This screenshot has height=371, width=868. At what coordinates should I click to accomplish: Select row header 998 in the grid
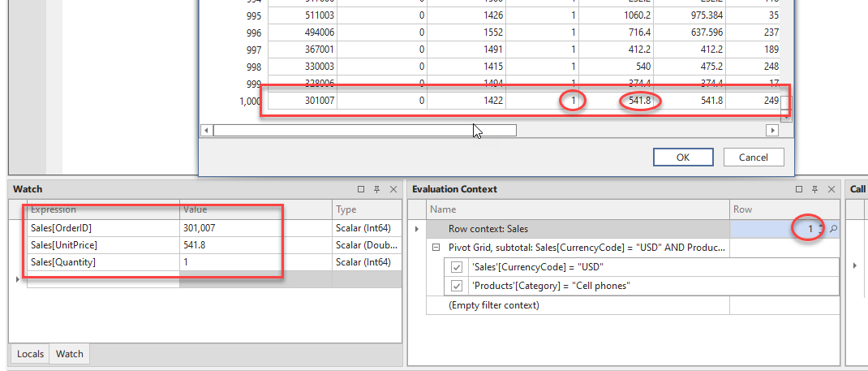[254, 67]
